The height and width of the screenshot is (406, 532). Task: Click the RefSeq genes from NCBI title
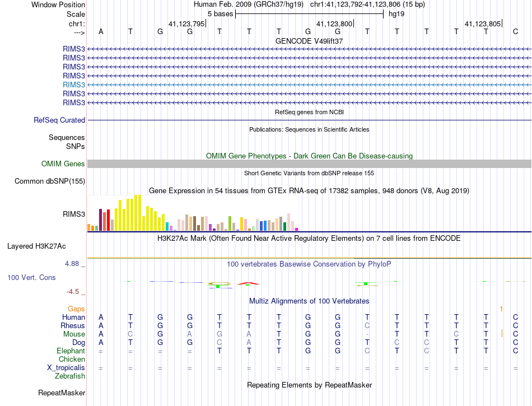pos(309,112)
